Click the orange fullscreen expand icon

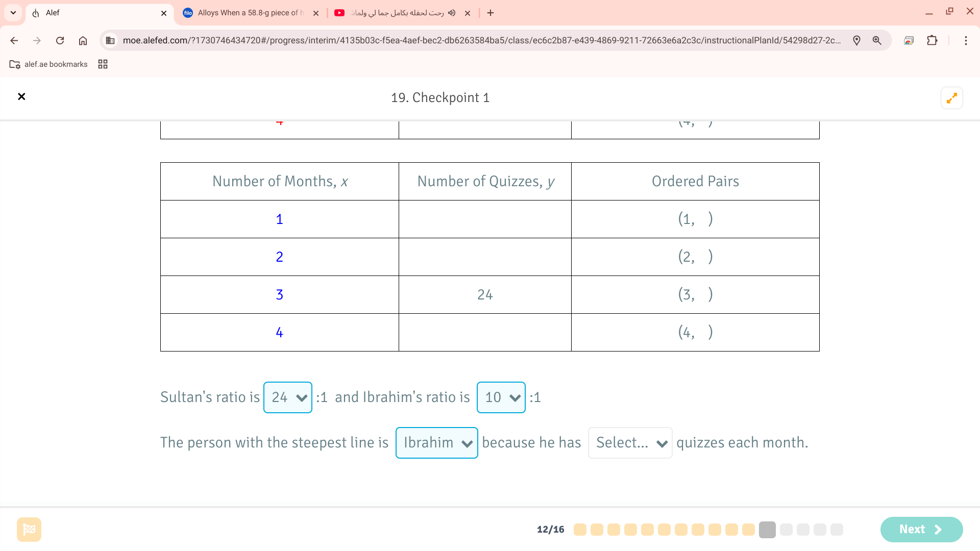[x=951, y=98]
